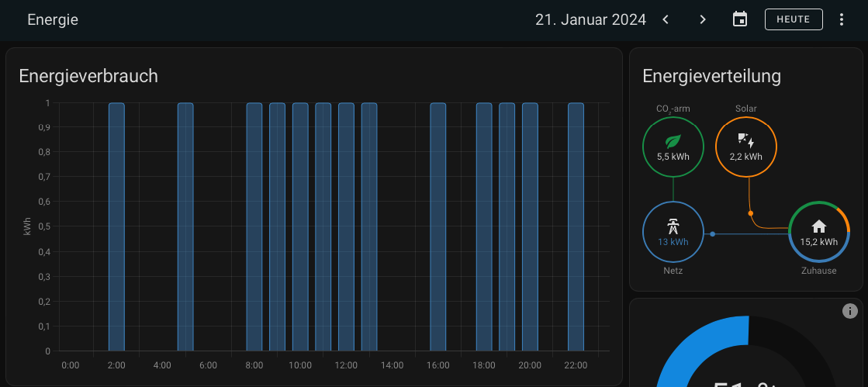
Task: Go to previous day with left chevron
Action: pos(666,19)
